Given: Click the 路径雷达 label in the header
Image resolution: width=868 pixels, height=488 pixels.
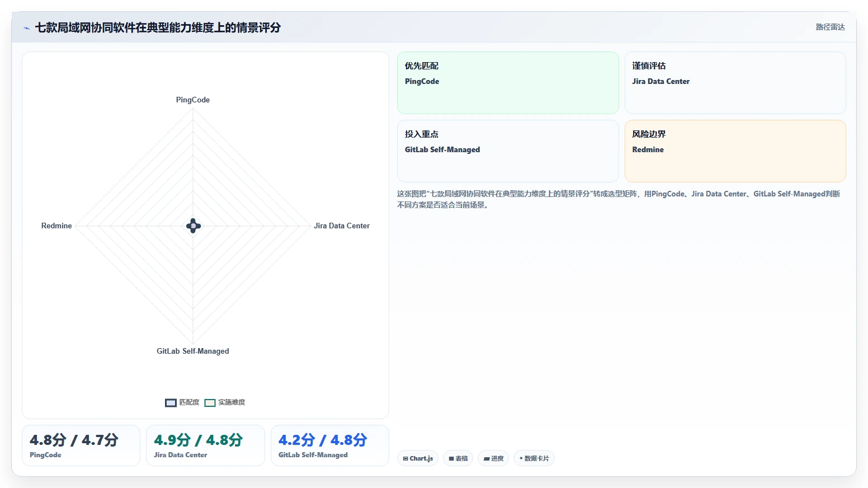Looking at the screenshot, I should coord(830,27).
